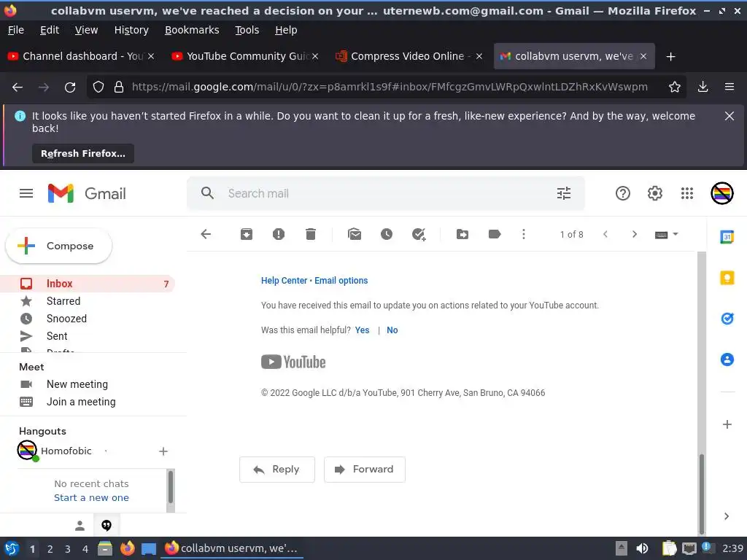Image resolution: width=747 pixels, height=560 pixels.
Task: Open the History menu
Action: click(131, 30)
